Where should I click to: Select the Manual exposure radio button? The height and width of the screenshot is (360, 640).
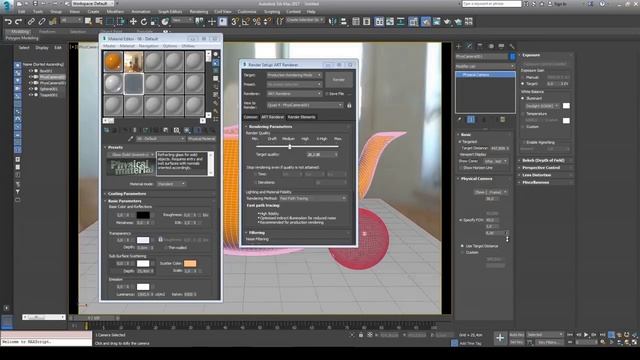tap(523, 77)
